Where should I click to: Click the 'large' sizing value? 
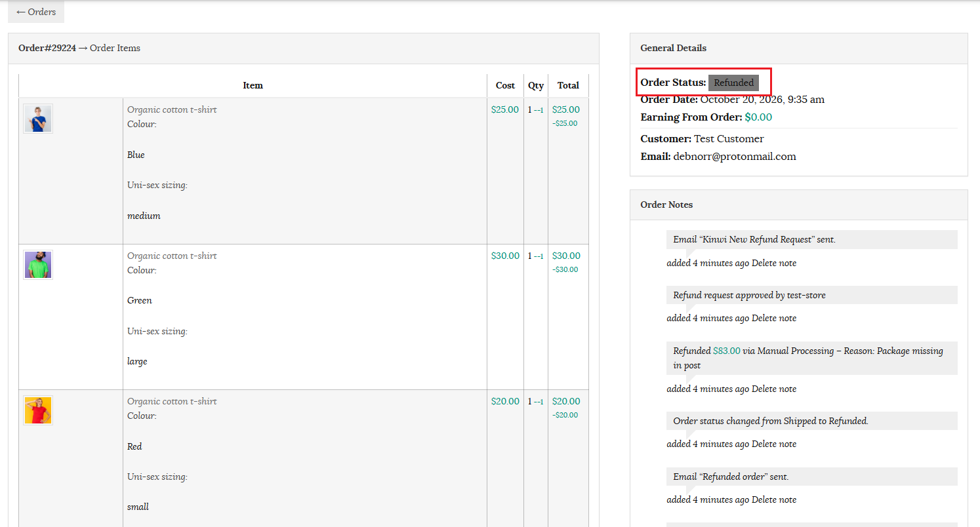137,361
